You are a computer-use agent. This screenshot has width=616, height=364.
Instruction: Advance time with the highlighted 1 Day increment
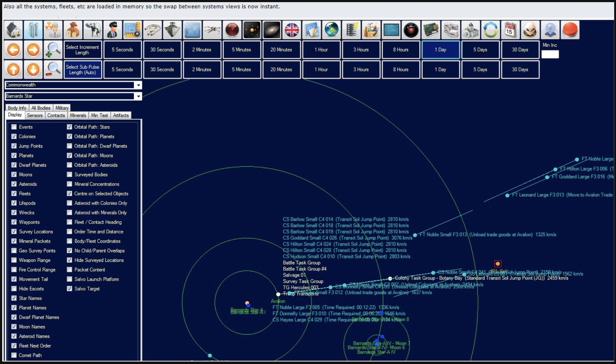click(x=441, y=50)
